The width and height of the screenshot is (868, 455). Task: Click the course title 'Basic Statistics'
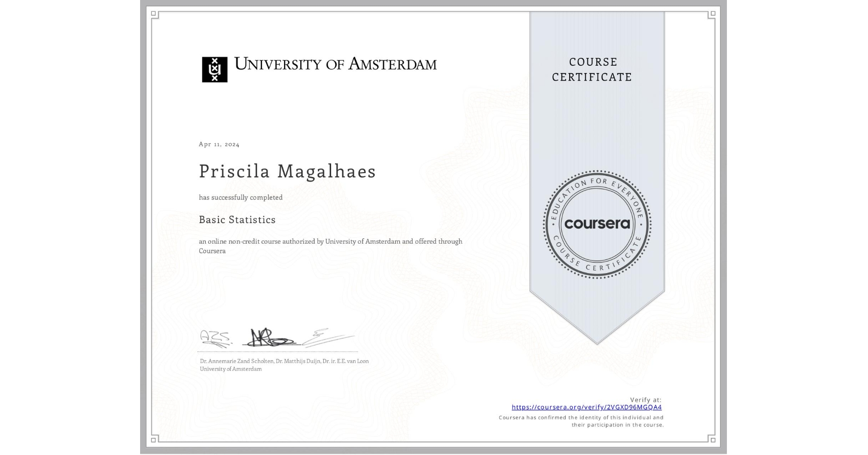point(237,220)
